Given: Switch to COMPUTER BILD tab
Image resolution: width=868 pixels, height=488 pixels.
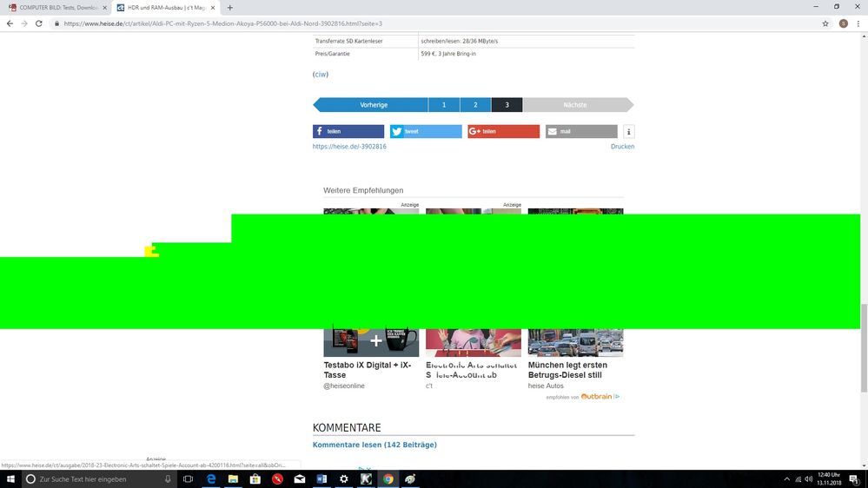Looking at the screenshot, I should pyautogui.click(x=54, y=7).
